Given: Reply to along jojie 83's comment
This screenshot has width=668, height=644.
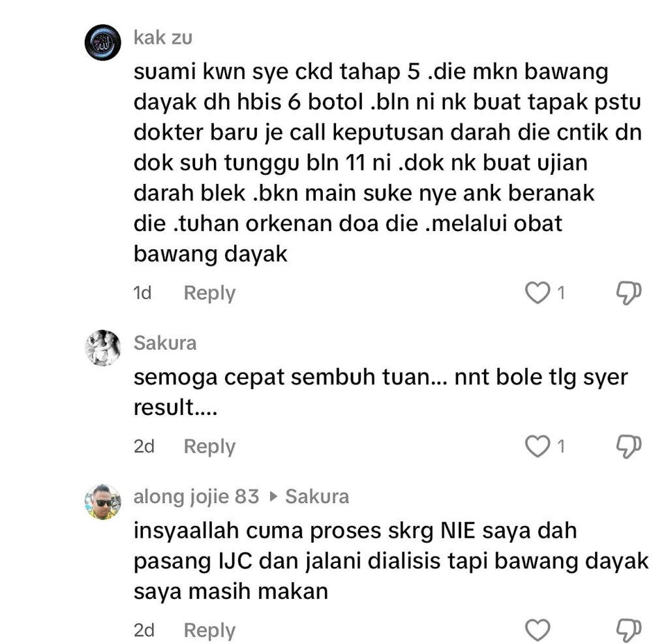Looking at the screenshot, I should coord(209,630).
